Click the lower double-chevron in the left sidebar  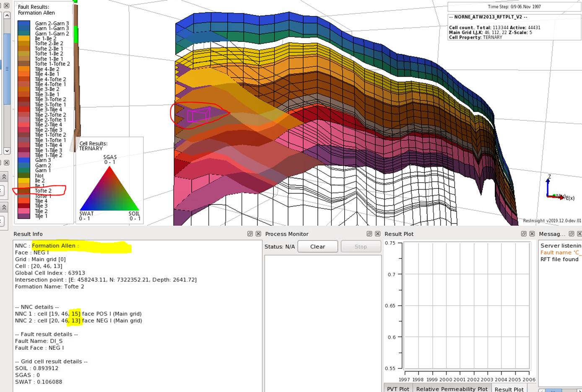[x=4, y=206]
